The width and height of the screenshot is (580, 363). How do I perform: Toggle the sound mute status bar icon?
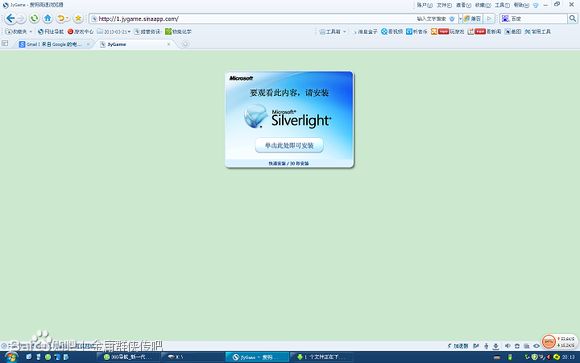[x=508, y=346]
